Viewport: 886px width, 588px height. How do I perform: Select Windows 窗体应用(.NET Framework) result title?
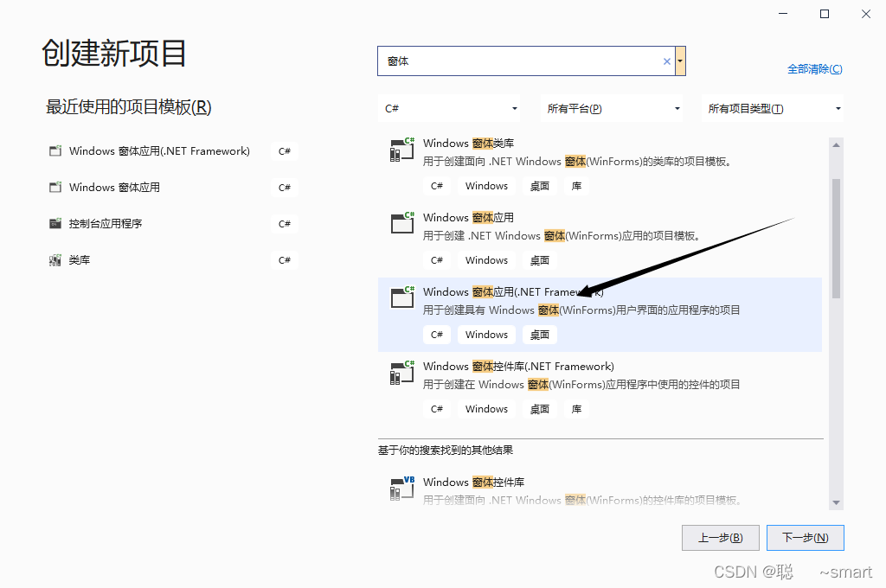click(x=513, y=292)
